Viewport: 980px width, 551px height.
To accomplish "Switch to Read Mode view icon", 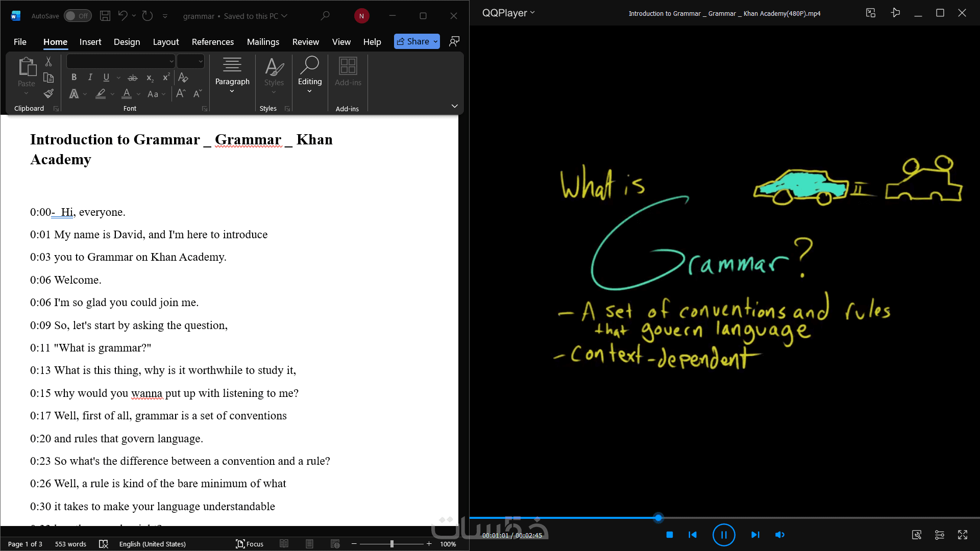I will [x=284, y=544].
